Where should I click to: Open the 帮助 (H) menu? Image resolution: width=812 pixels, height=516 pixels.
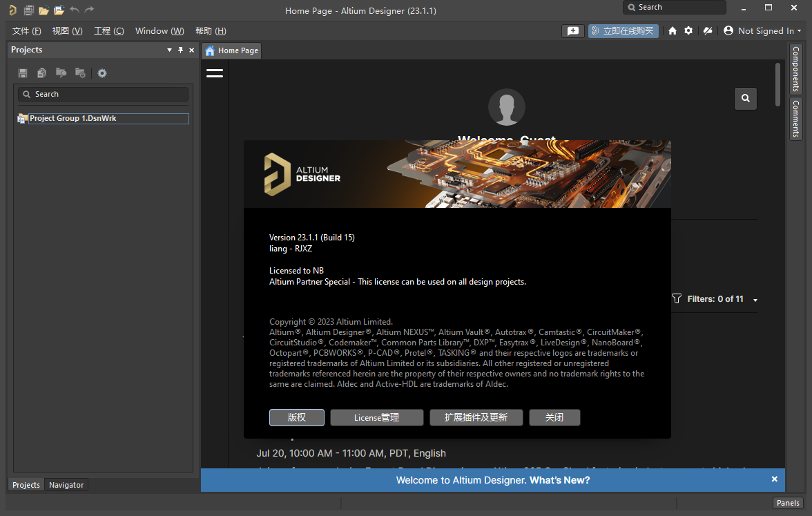(x=211, y=31)
